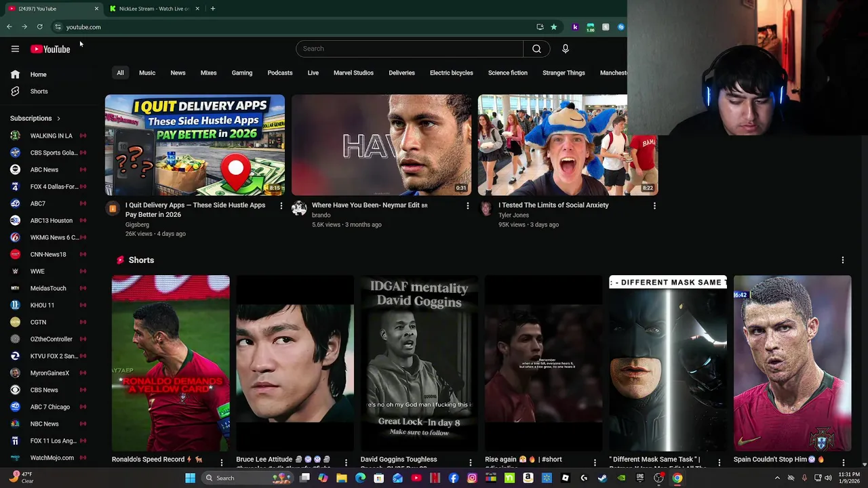Click the YouTube logo
Image resolution: width=868 pixels, height=488 pixels.
50,49
